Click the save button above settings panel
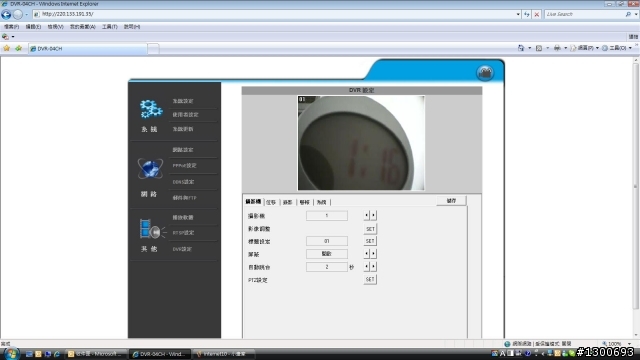640x360 pixels. [451, 201]
